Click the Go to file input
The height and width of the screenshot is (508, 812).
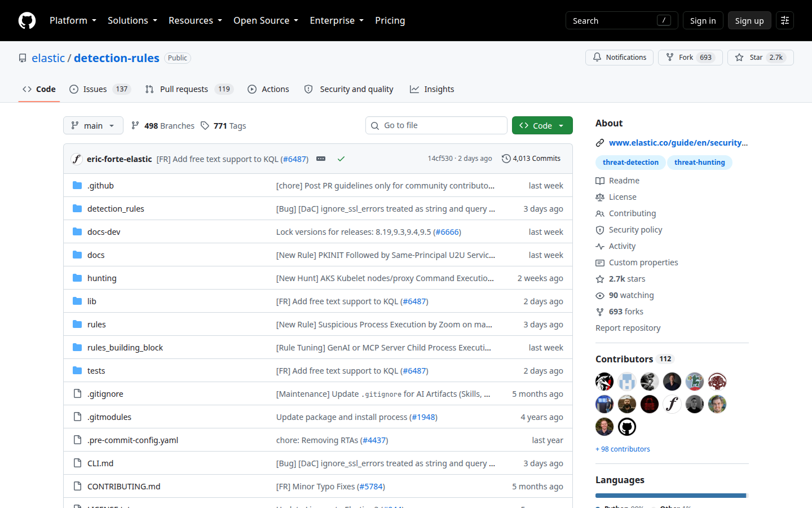click(x=436, y=125)
